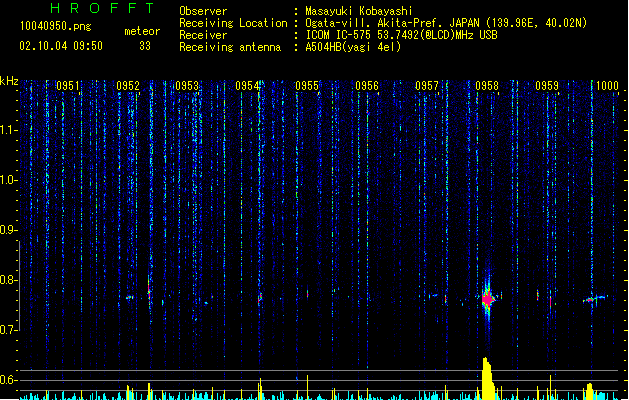Click the Receiving antenna label

tap(230, 47)
